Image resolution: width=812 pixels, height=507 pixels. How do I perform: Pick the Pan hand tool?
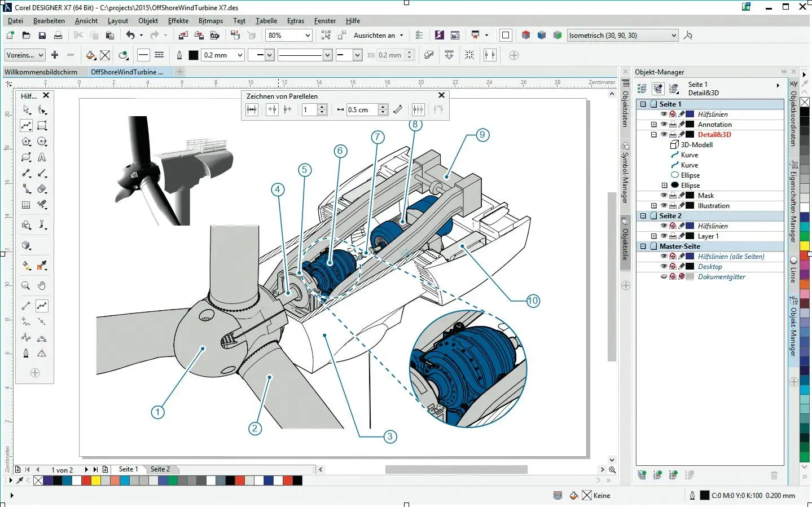coord(42,286)
